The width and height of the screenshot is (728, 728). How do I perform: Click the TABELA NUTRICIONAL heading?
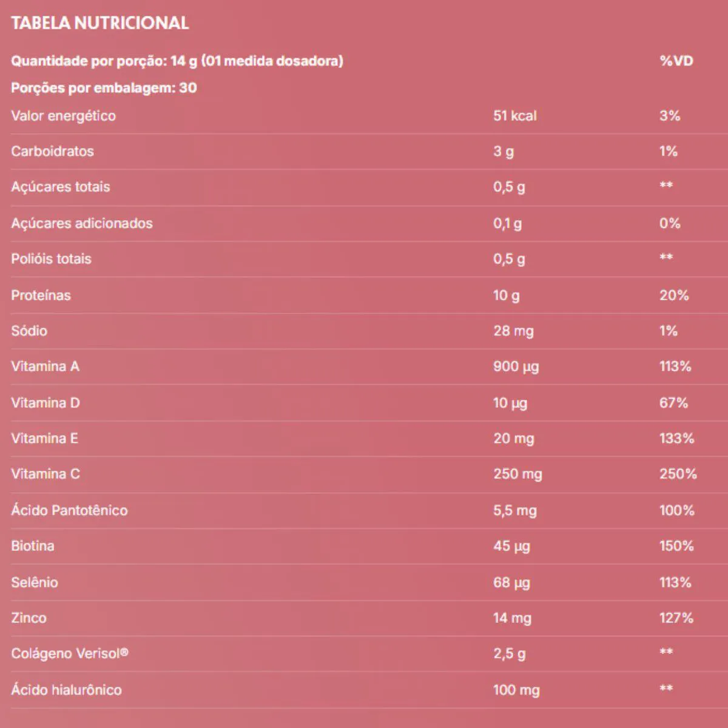[100, 23]
